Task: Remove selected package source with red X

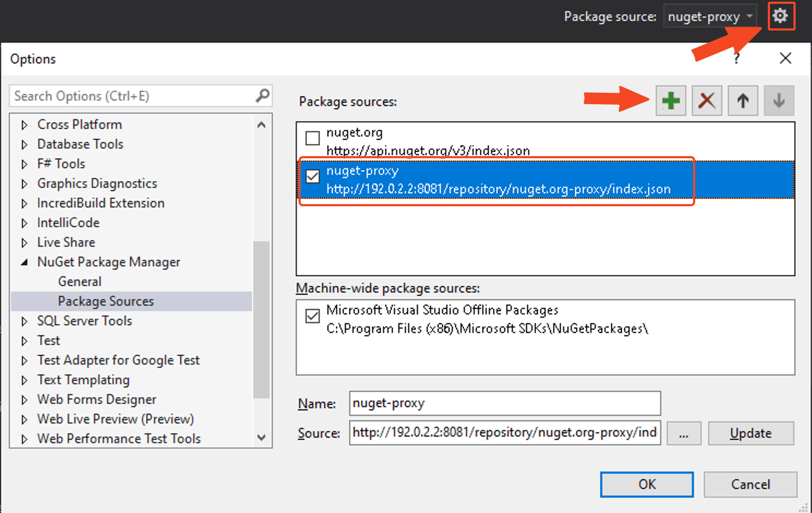Action: [707, 100]
